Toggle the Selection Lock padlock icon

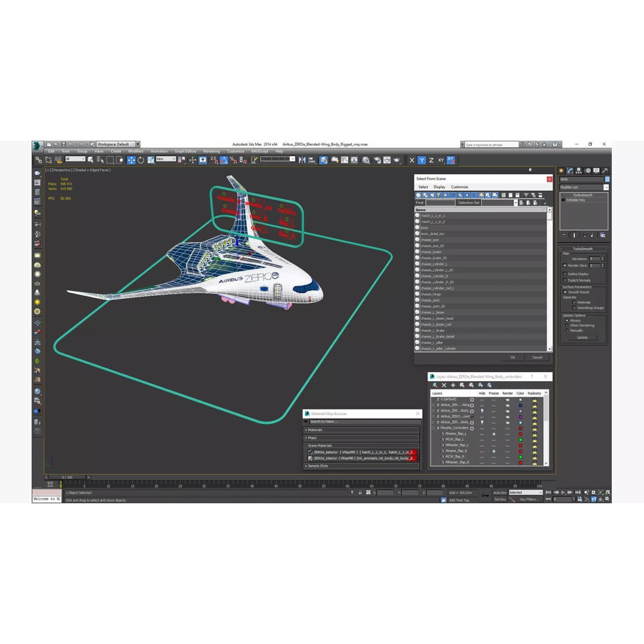[x=360, y=493]
